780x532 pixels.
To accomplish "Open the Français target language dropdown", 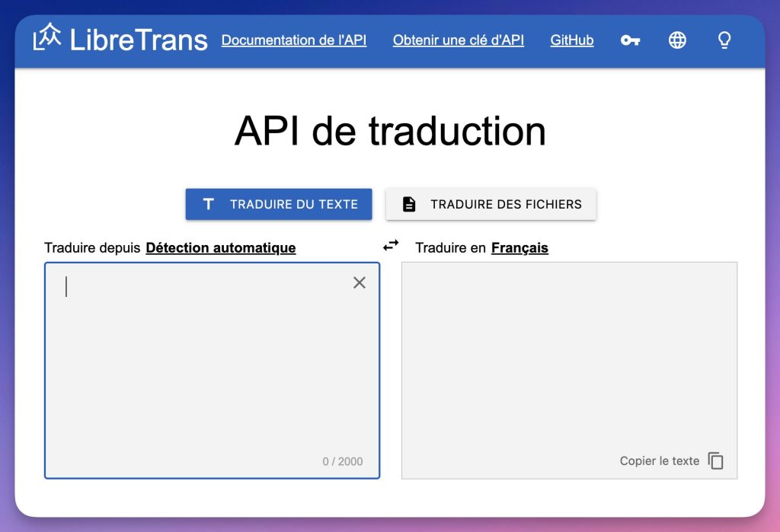I will click(519, 247).
